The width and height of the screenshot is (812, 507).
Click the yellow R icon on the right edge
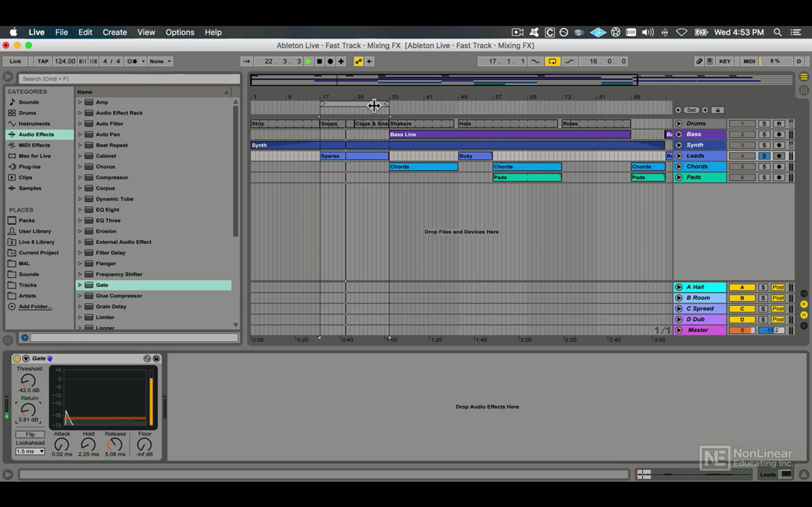[804, 305]
